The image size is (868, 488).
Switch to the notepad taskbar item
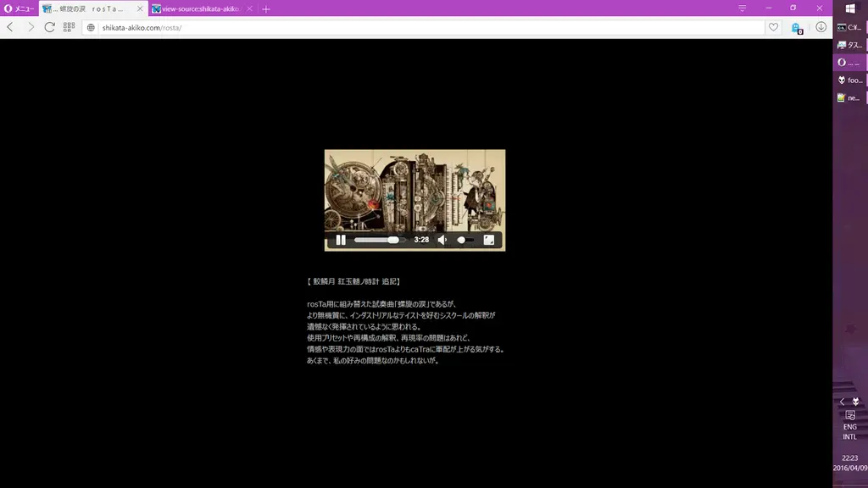click(850, 98)
